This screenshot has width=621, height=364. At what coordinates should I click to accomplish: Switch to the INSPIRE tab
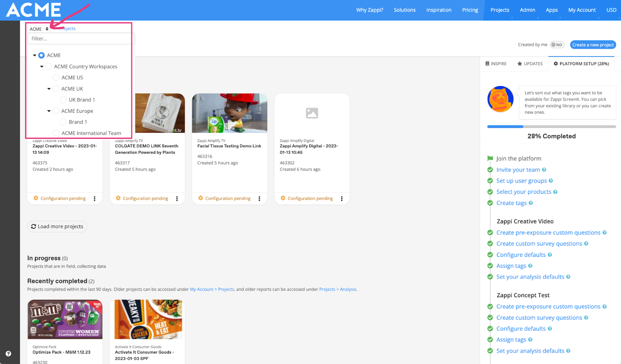pyautogui.click(x=496, y=64)
